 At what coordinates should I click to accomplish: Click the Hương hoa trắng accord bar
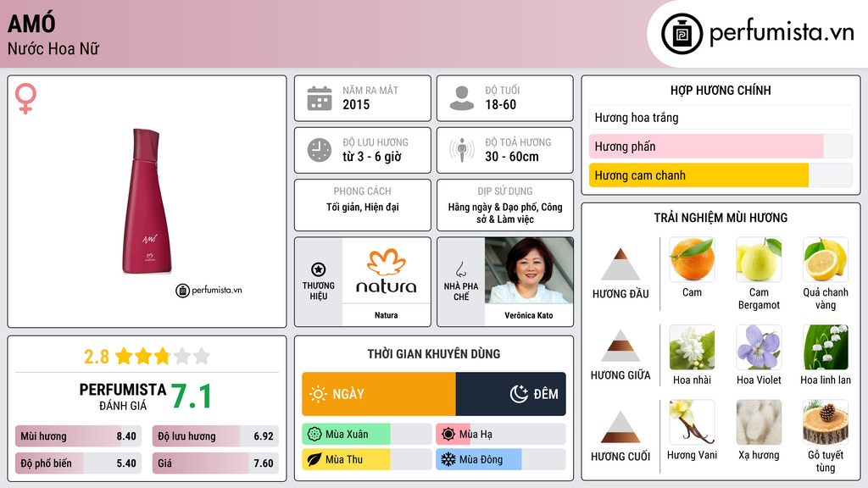pos(721,117)
